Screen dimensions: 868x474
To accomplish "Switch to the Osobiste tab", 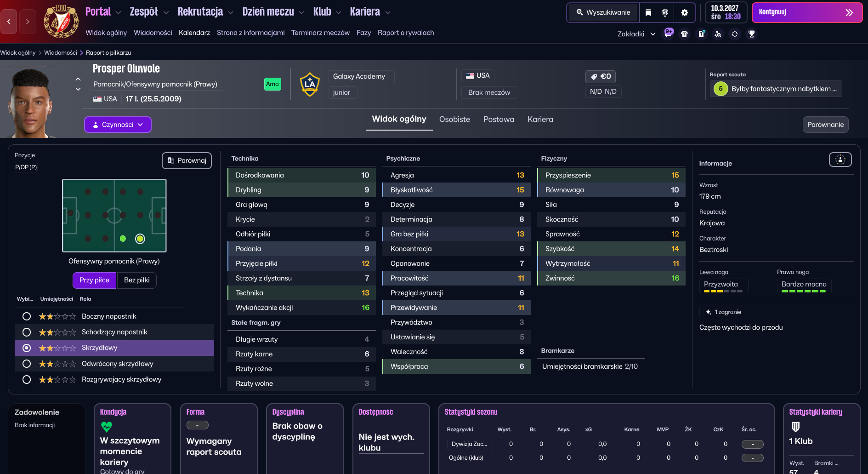I will (x=454, y=120).
